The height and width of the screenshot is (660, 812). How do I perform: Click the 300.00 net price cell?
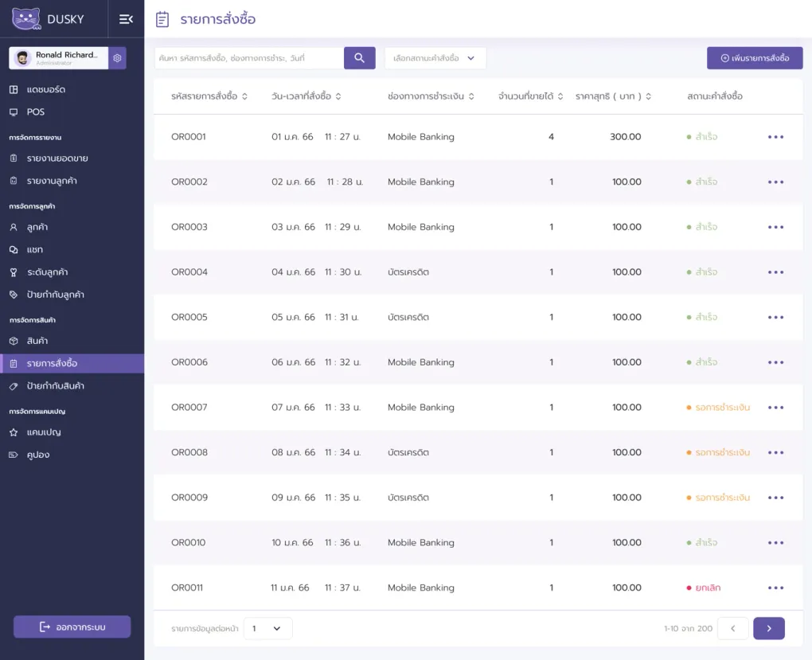point(625,137)
